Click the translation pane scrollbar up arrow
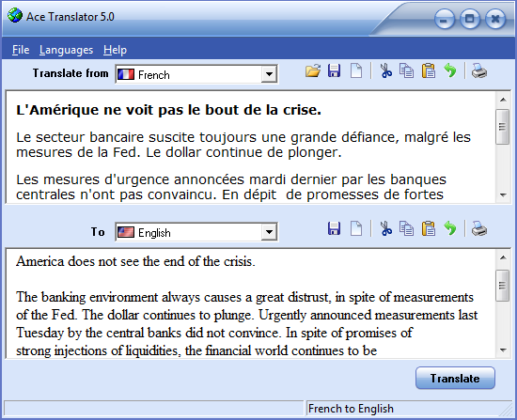Viewport: 517px width, 420px height. 503,257
